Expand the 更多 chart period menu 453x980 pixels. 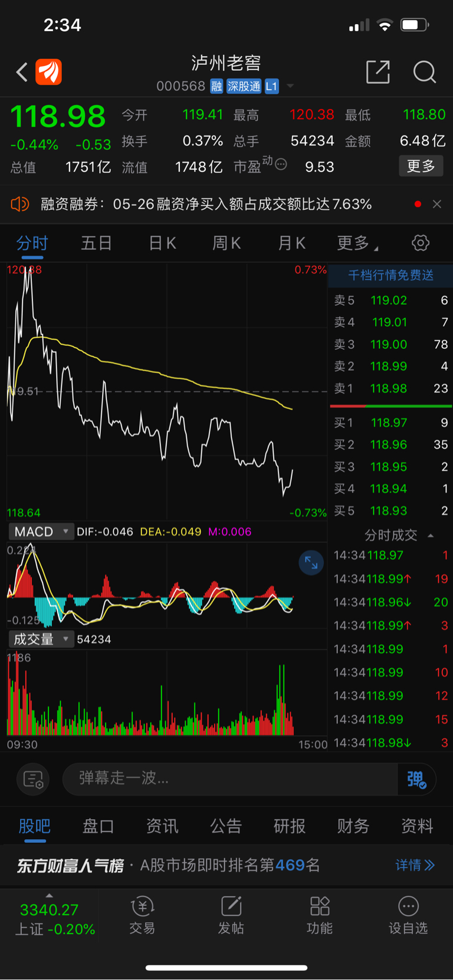tap(357, 243)
